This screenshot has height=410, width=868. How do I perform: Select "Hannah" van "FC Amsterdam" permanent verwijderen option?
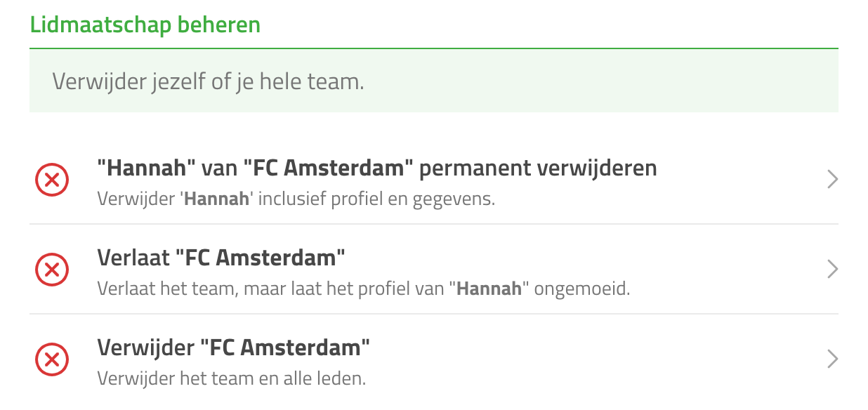(377, 168)
